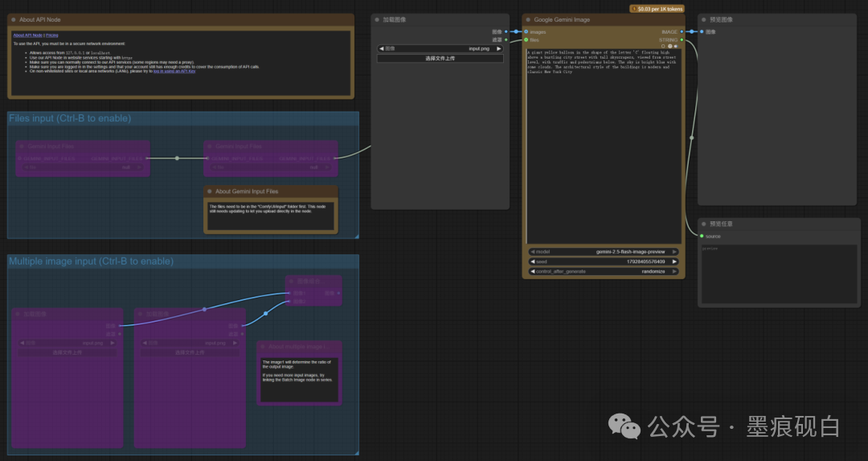The height and width of the screenshot is (461, 868).
Task: Click the reroute dot on the upper blue image wire
Action: point(204,309)
